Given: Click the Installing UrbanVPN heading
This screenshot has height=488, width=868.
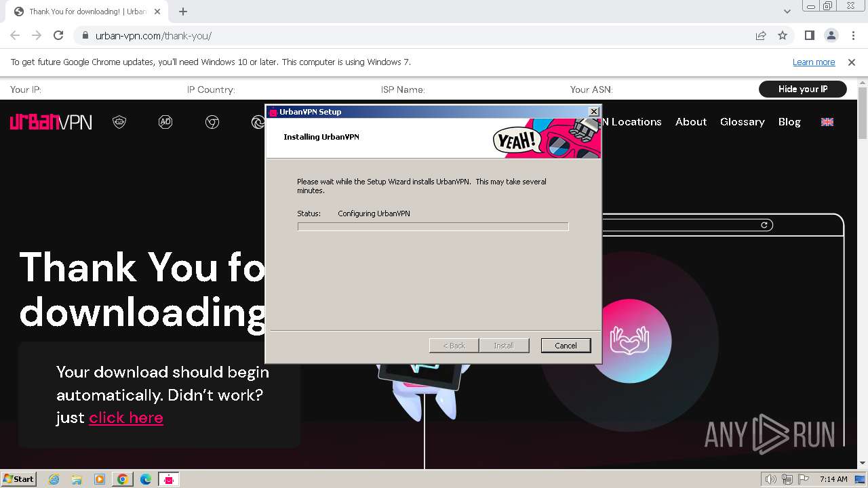Looking at the screenshot, I should (321, 137).
